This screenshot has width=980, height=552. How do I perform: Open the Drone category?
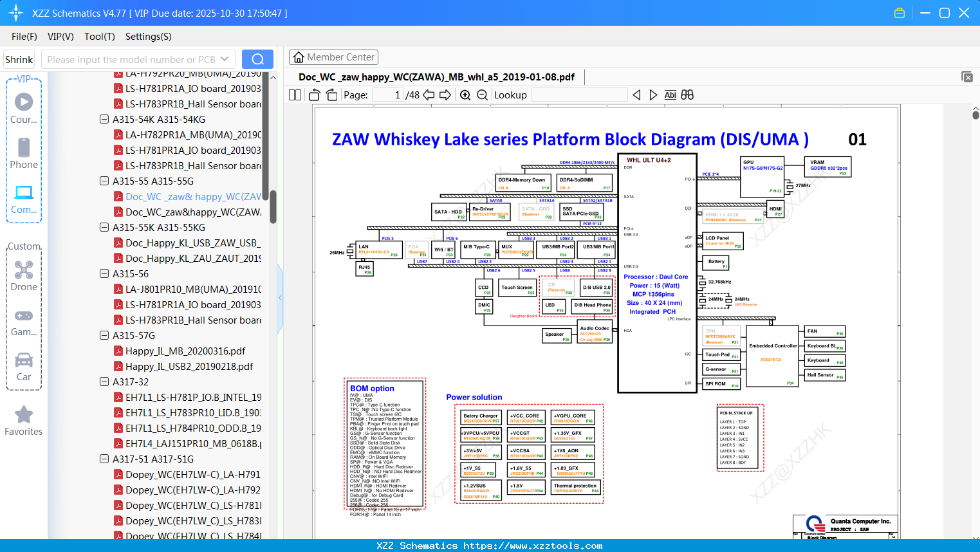click(x=24, y=275)
